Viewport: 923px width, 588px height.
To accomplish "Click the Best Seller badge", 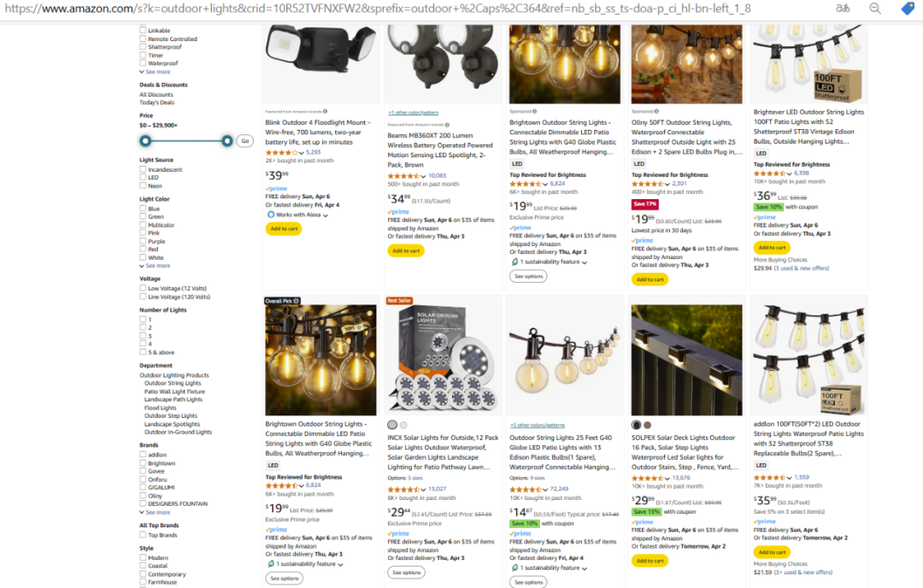I will [399, 301].
